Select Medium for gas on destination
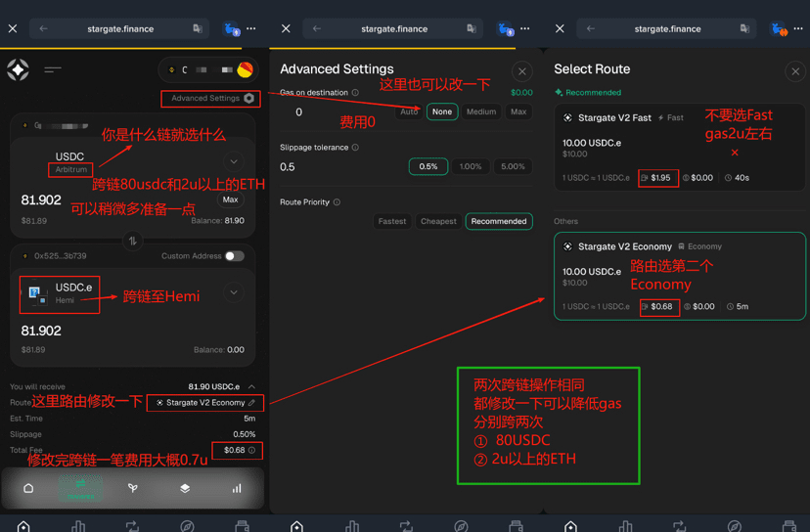Screen dimensions: 810x532 click(481, 111)
